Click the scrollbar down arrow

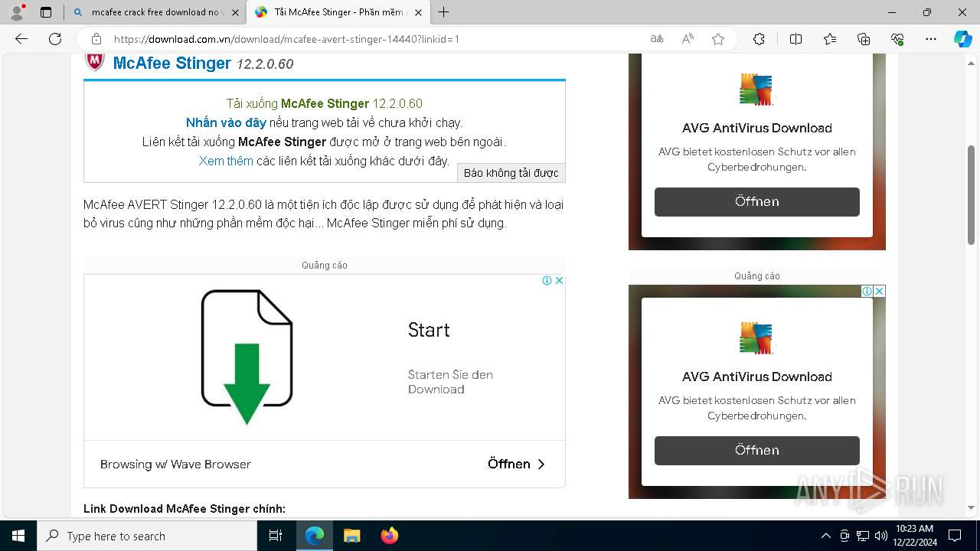click(972, 507)
